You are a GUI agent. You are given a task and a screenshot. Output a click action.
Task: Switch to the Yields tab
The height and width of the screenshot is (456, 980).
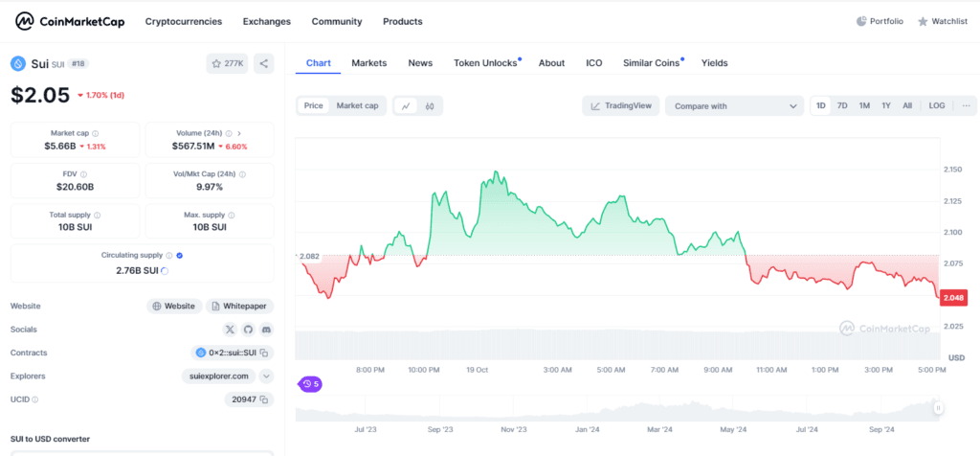[x=714, y=62]
